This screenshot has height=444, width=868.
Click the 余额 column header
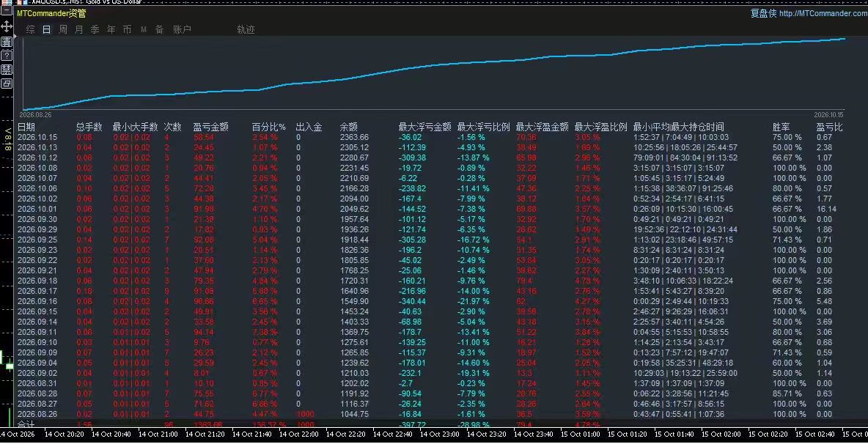click(349, 127)
